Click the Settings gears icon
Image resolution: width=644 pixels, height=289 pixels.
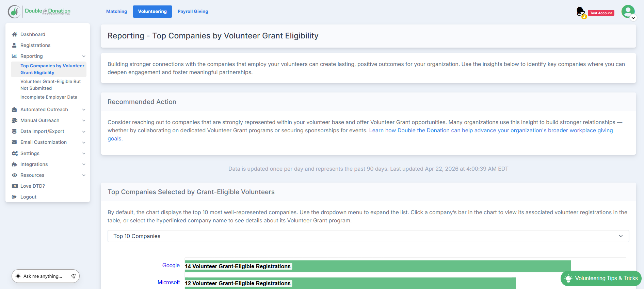[x=15, y=153]
